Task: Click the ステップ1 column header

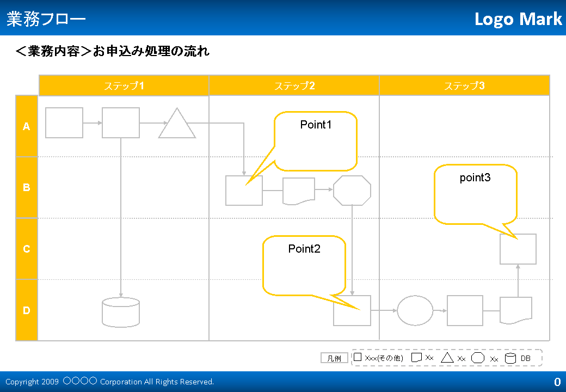Action: click(x=124, y=85)
